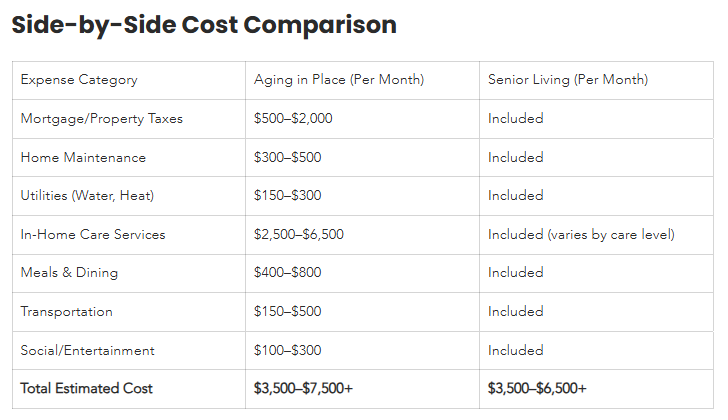The width and height of the screenshot is (728, 420).
Task: Click the Aging in Place column header
Action: click(x=338, y=80)
